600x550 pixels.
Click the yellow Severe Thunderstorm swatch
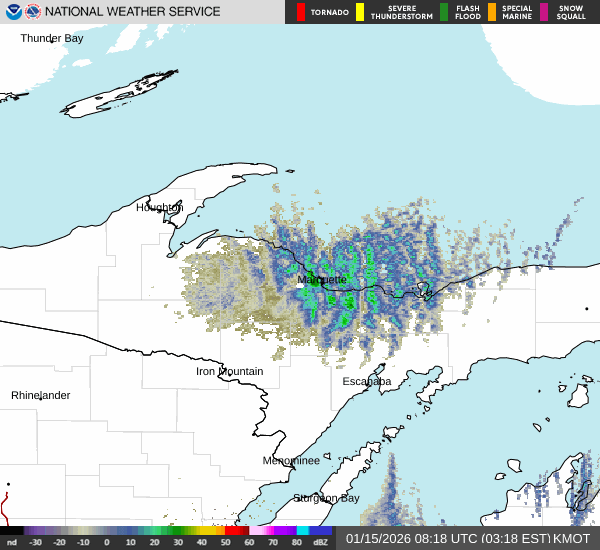pos(359,12)
